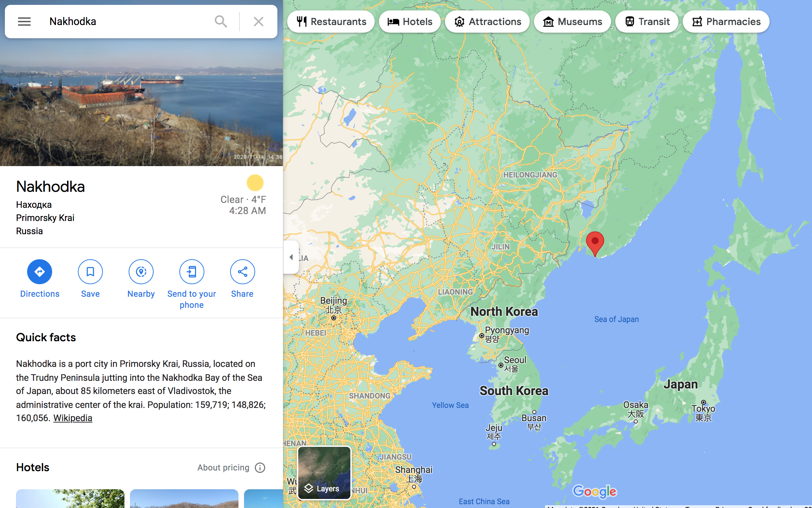The height and width of the screenshot is (508, 812).
Task: Click the Shanghai map label
Action: pos(414,474)
